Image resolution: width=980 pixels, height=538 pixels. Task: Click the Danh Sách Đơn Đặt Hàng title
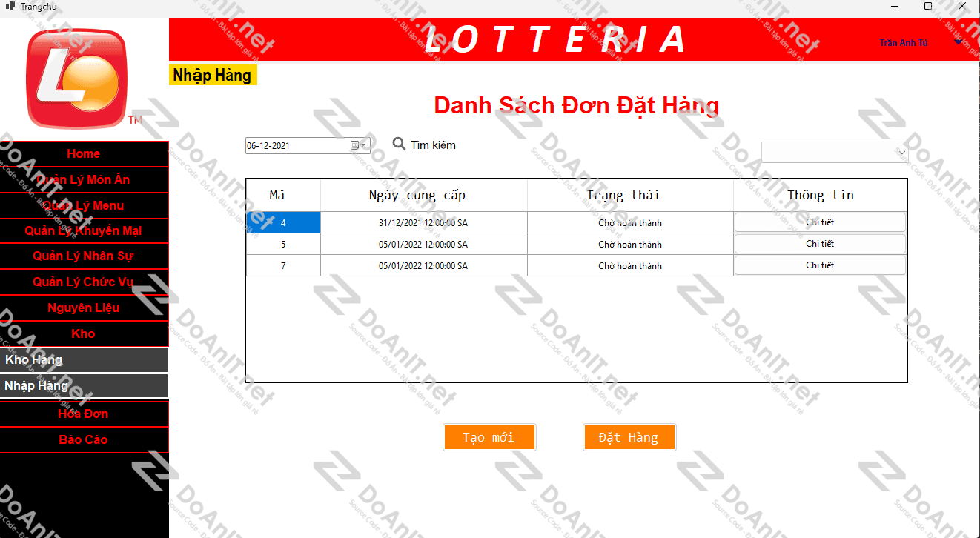pyautogui.click(x=577, y=105)
